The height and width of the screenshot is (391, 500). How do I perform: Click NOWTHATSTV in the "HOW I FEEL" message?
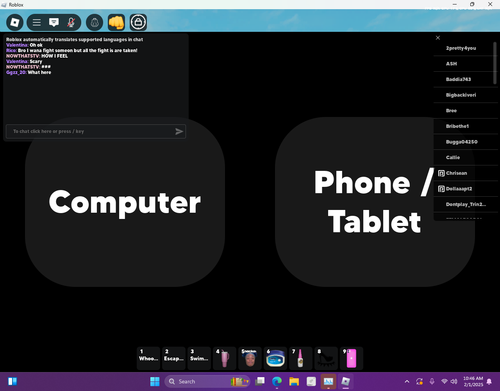tap(23, 56)
